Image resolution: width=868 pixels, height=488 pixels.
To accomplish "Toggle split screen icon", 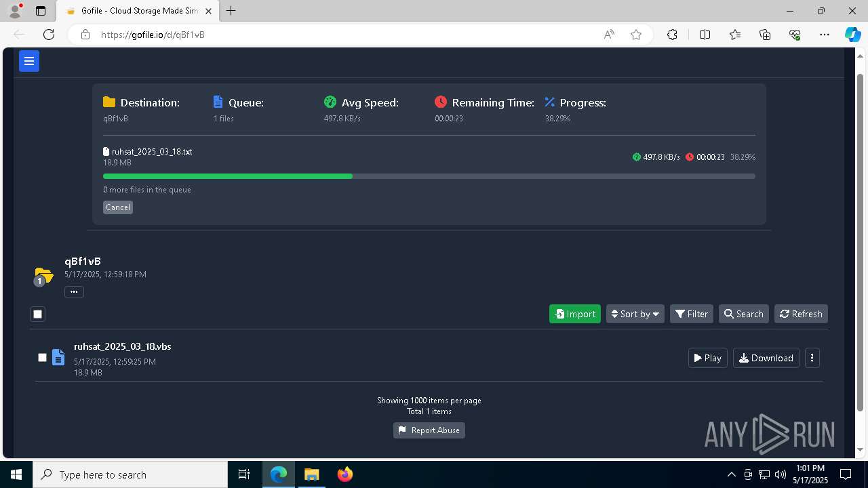I will (705, 35).
